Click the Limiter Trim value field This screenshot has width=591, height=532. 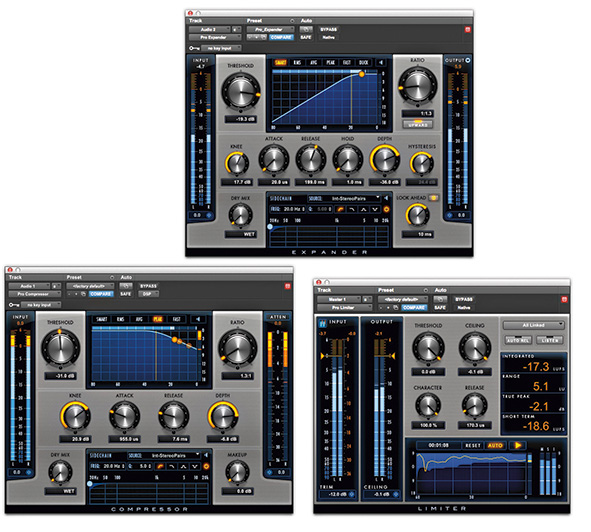coord(338,494)
